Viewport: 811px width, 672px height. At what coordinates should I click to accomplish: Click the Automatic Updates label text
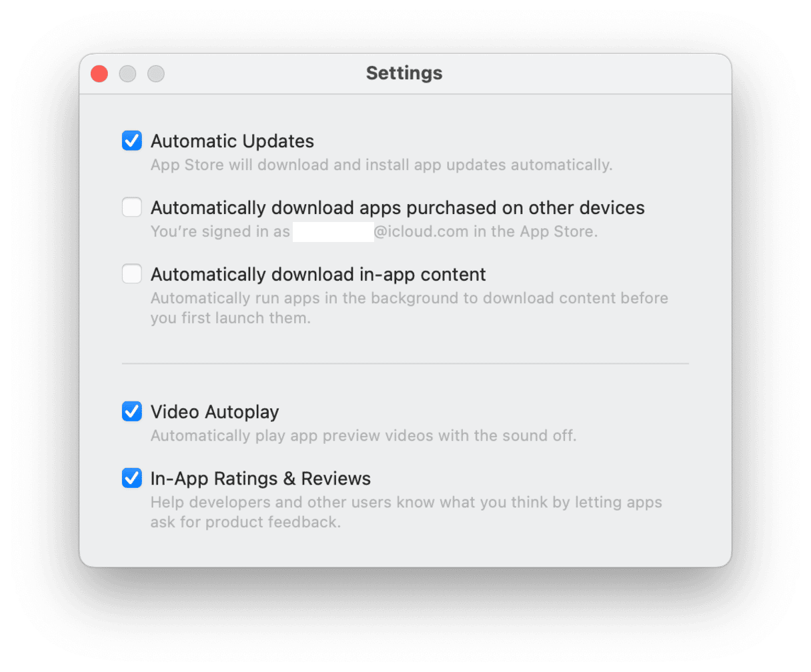[232, 141]
